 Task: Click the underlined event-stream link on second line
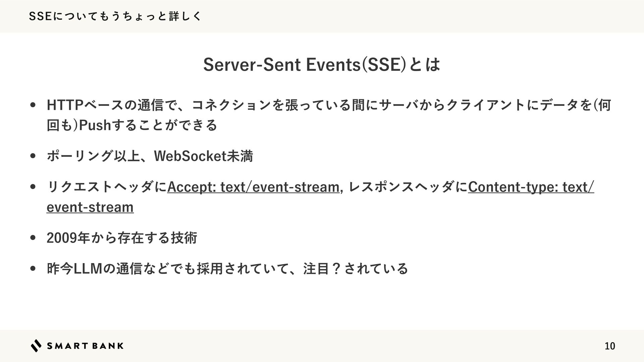pyautogui.click(x=90, y=207)
